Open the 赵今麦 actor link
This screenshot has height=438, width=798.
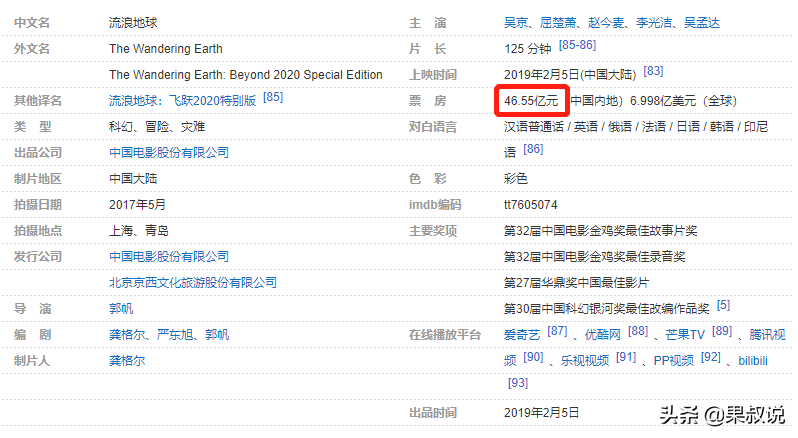click(x=606, y=23)
